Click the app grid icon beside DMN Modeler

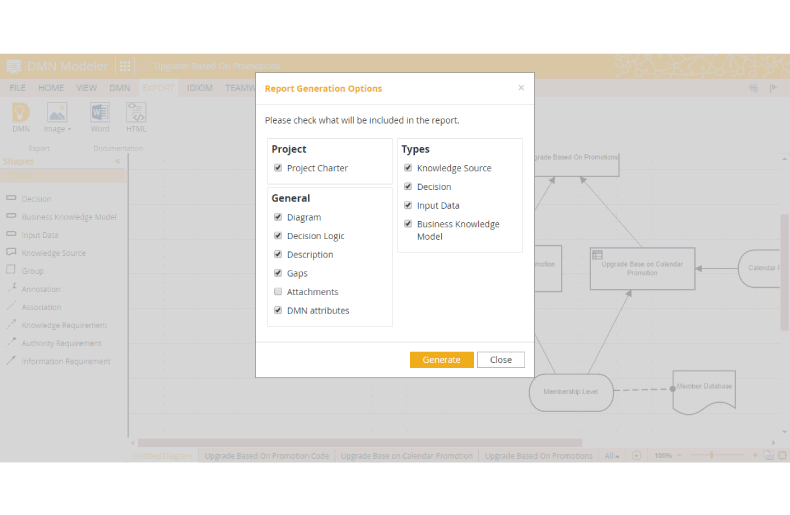(125, 66)
